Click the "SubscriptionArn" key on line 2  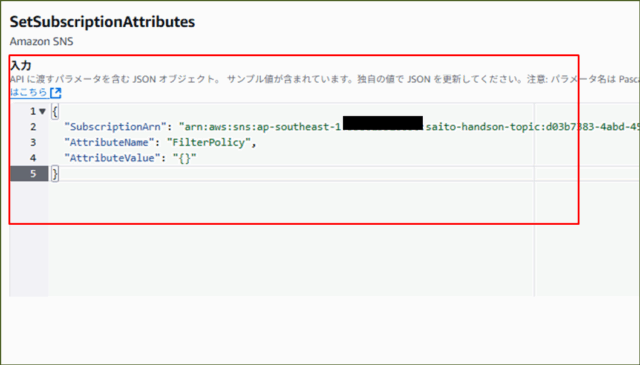115,127
